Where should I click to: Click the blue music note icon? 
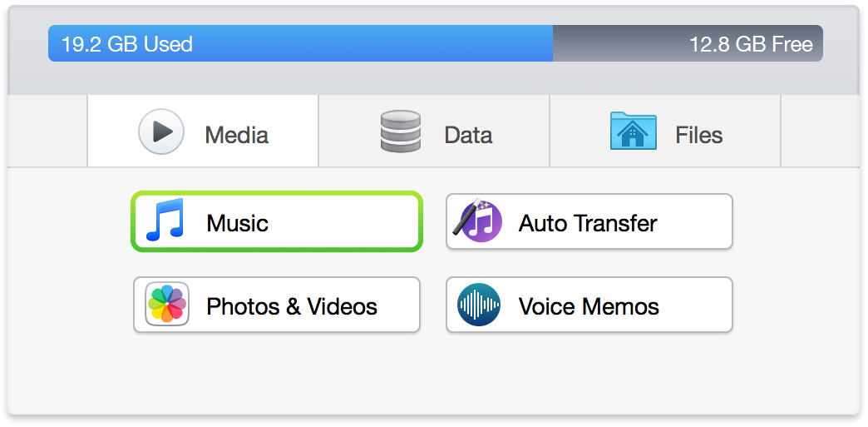[164, 221]
